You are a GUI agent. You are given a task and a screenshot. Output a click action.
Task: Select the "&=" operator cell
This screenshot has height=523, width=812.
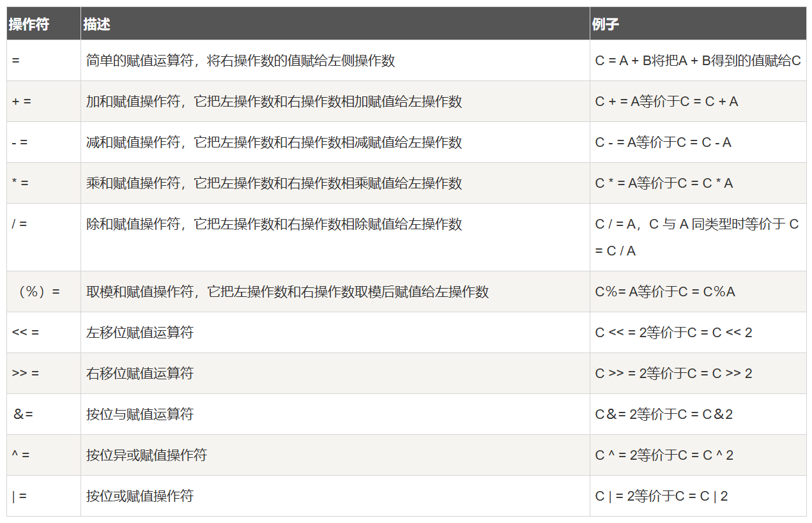(x=23, y=414)
